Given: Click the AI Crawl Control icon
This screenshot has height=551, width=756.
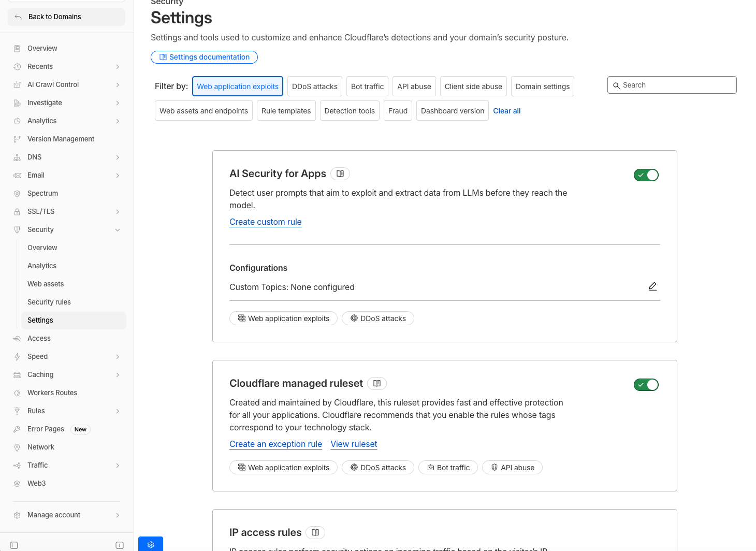Looking at the screenshot, I should pos(17,84).
